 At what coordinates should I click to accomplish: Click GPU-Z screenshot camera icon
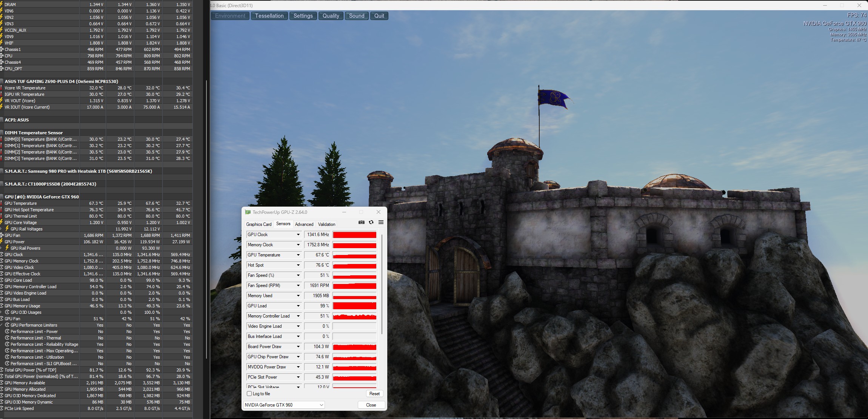[361, 222]
